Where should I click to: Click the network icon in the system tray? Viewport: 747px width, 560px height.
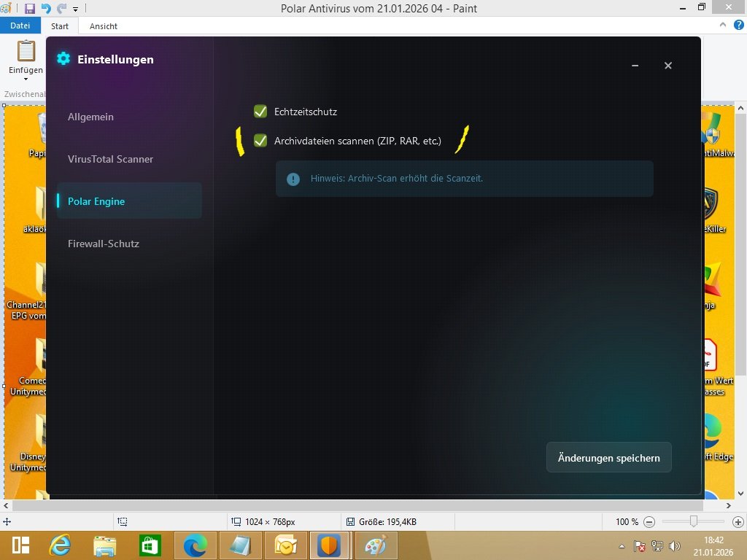point(657,545)
